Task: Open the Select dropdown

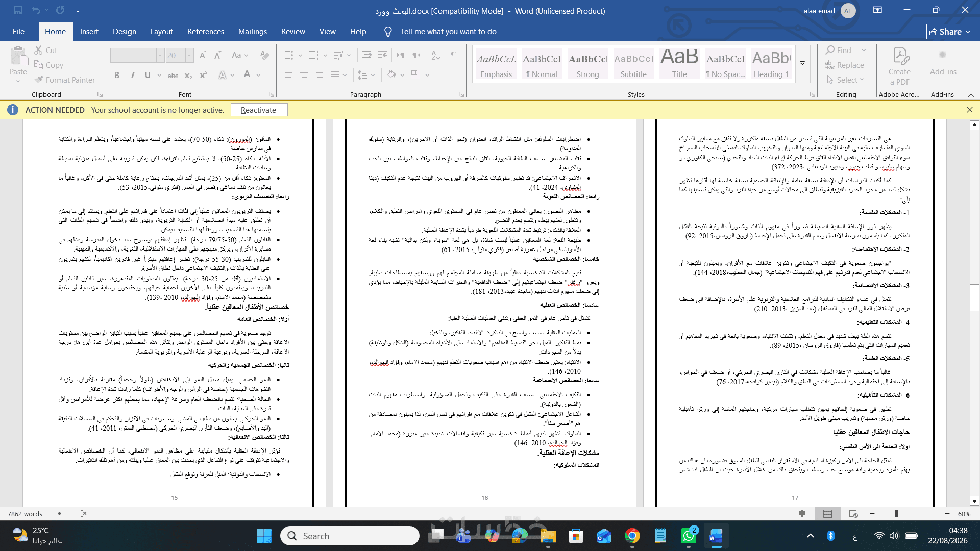Action: (x=845, y=80)
